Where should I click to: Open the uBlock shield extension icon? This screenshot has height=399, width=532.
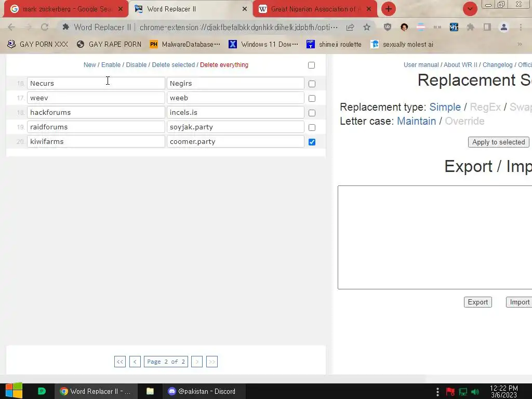388,27
